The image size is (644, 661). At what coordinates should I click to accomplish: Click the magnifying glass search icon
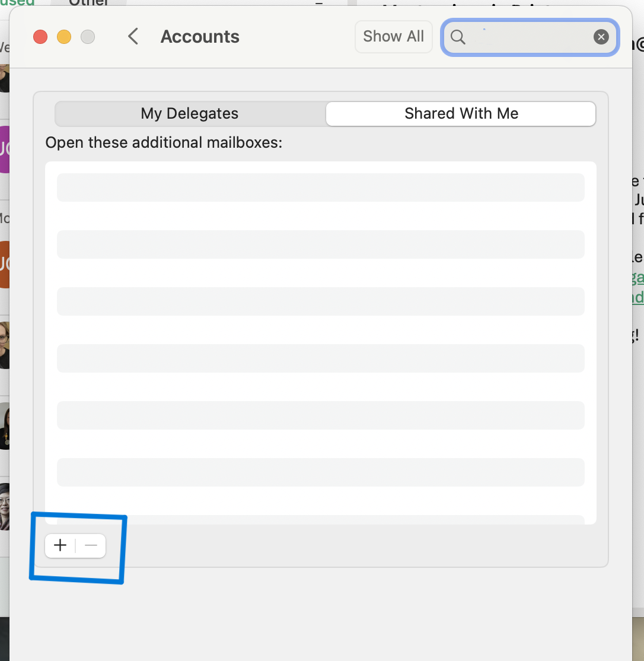click(x=458, y=37)
